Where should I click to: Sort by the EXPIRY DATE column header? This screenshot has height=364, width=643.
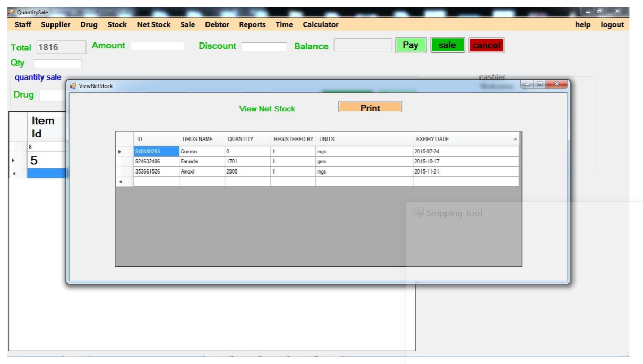pyautogui.click(x=466, y=139)
